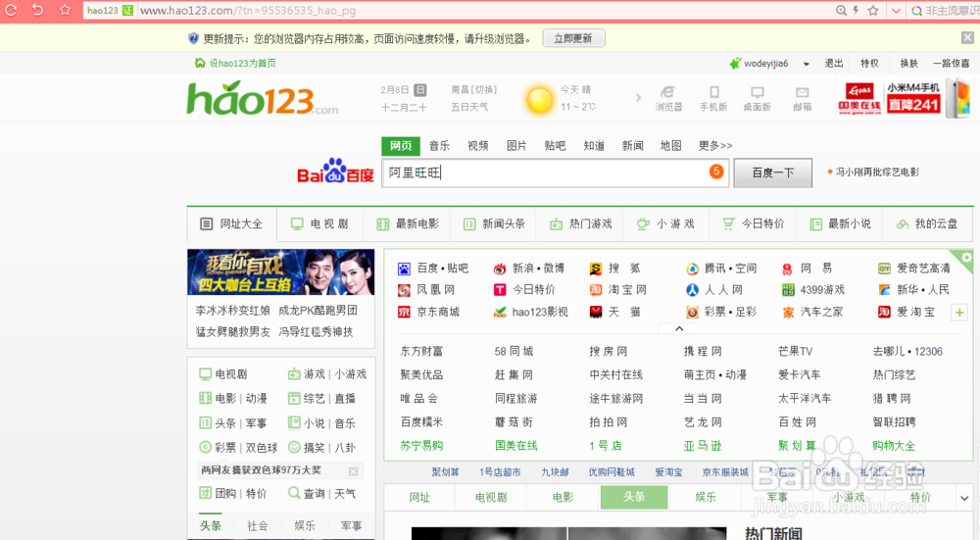Collapse site list with up chevron
Screen dimensions: 980x540
[x=679, y=328]
